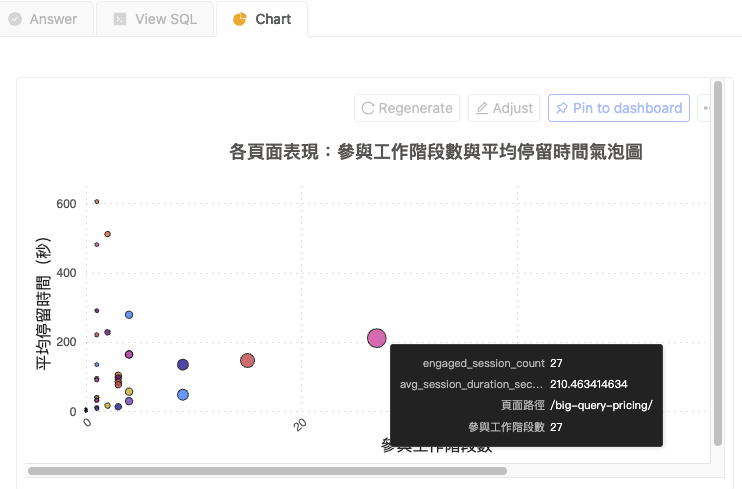Click the vertical scrollbar of chart panel

(718, 263)
